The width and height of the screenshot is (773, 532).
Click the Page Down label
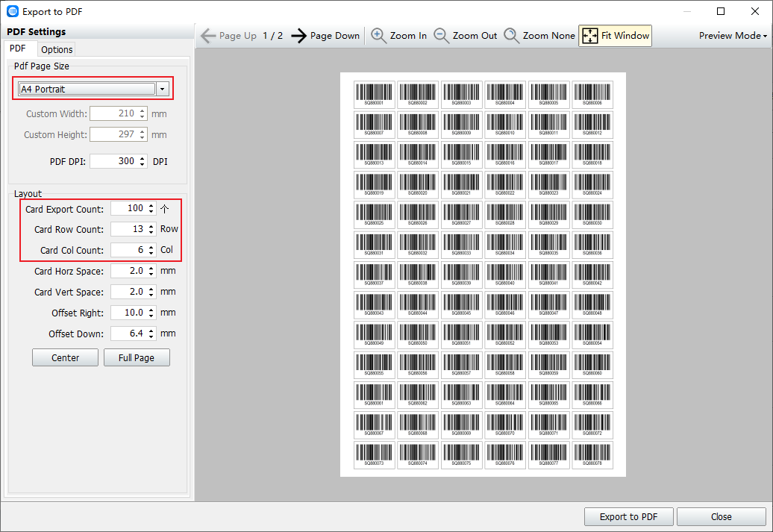click(335, 36)
